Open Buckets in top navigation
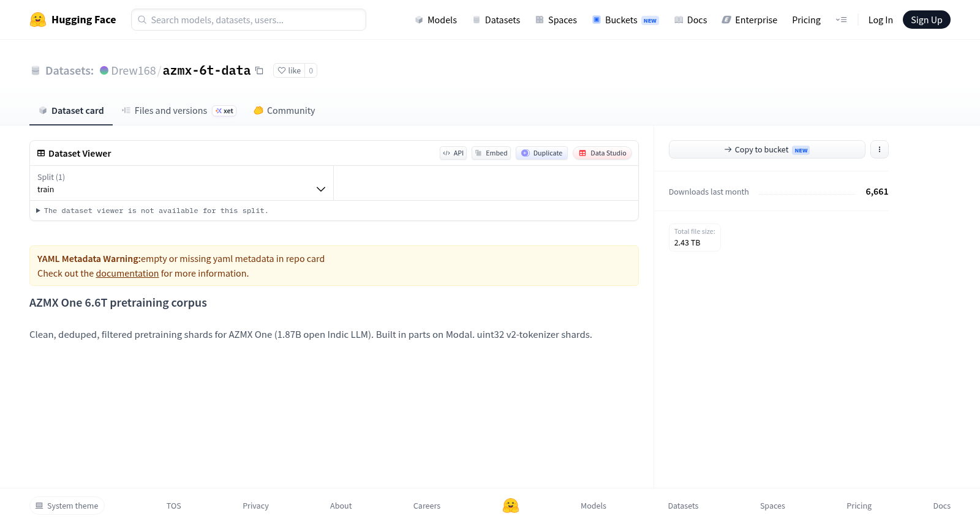980x527 pixels. click(x=625, y=20)
